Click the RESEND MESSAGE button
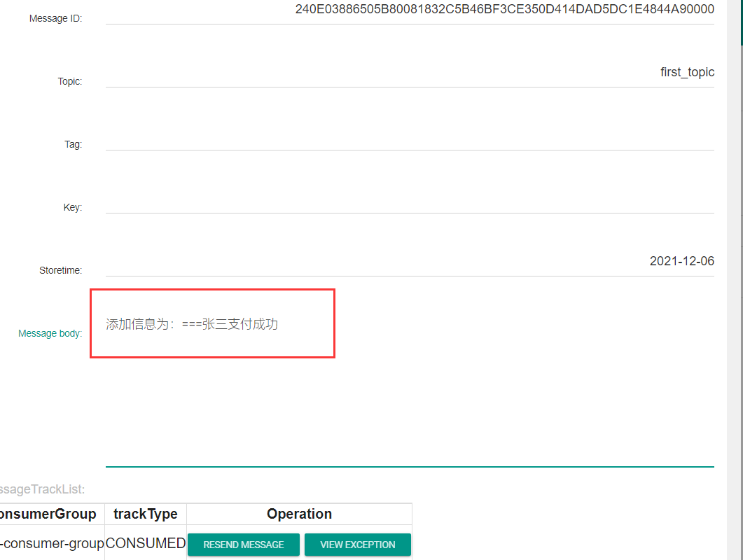 244,545
